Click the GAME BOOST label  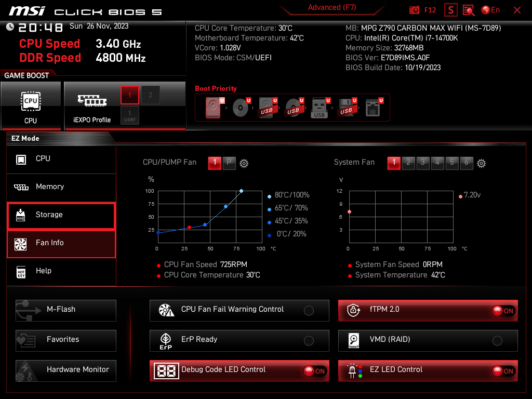(x=26, y=75)
